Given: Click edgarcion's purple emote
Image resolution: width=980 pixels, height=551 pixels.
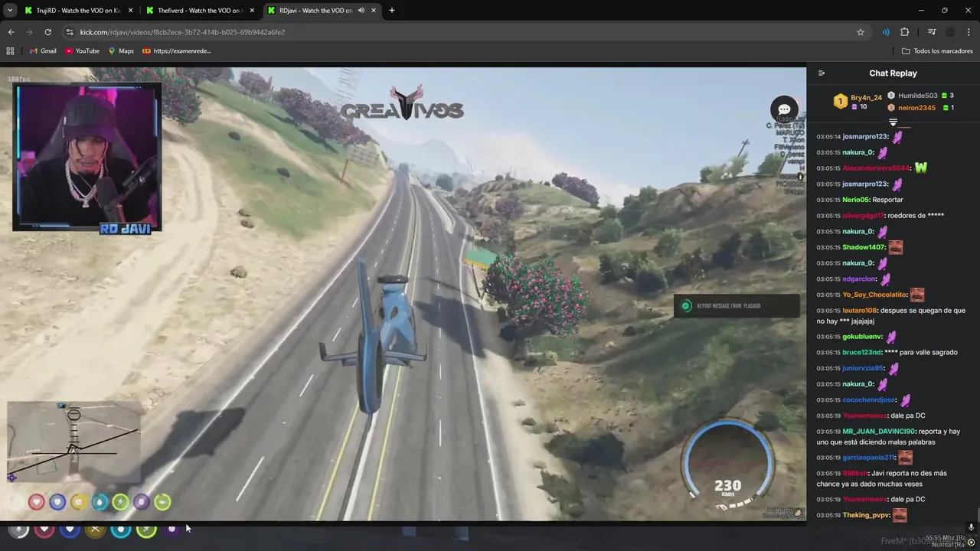Looking at the screenshot, I should tap(886, 279).
